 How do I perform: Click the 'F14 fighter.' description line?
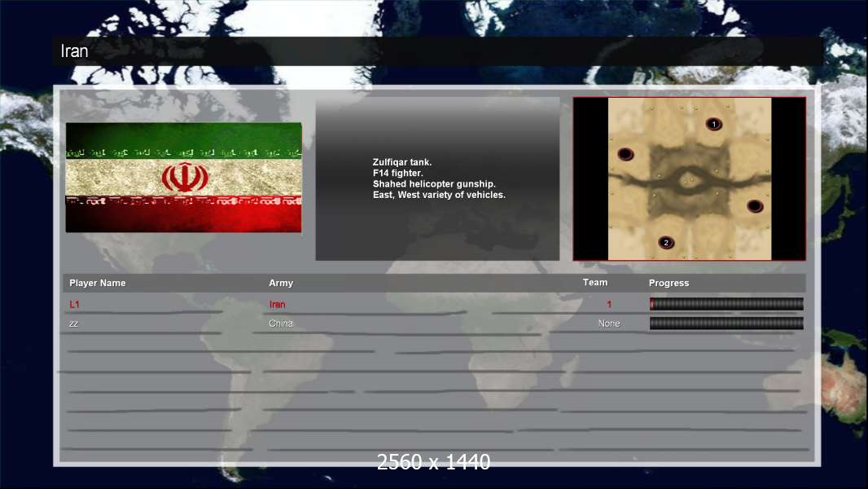tap(397, 173)
